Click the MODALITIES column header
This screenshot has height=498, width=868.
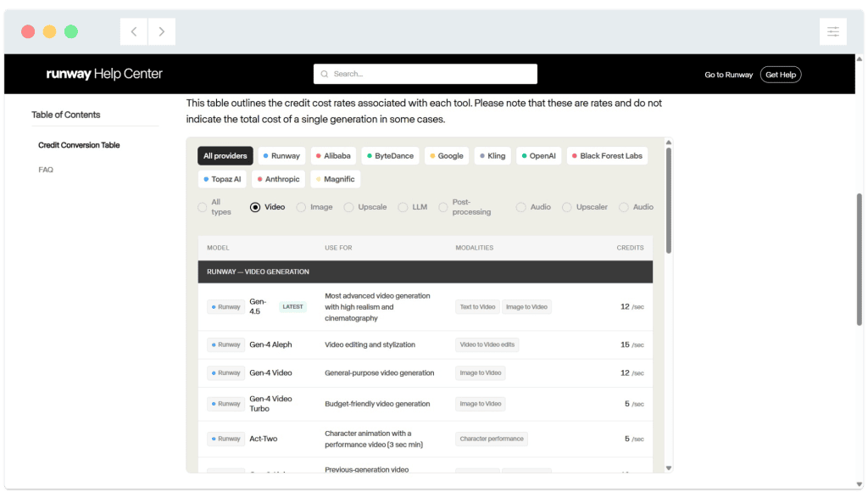click(475, 248)
